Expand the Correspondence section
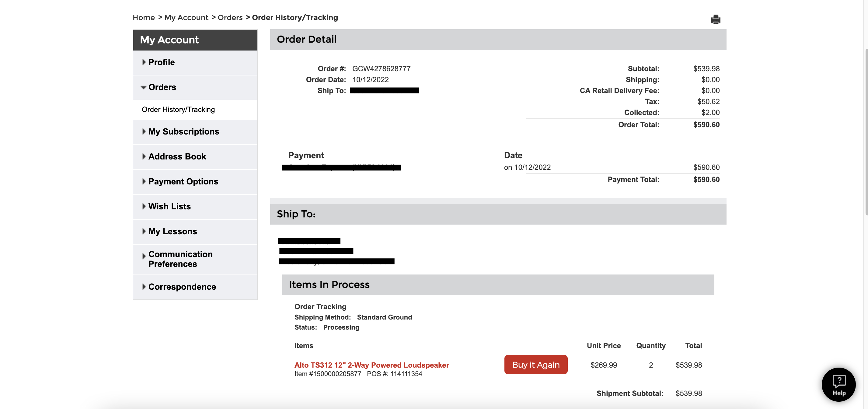868x409 pixels. pyautogui.click(x=182, y=287)
